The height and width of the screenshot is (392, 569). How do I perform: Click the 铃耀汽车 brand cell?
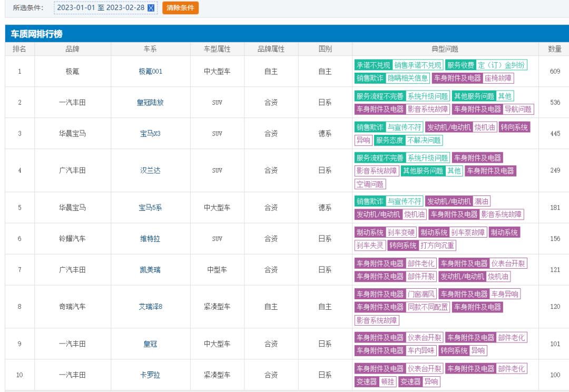(73, 239)
